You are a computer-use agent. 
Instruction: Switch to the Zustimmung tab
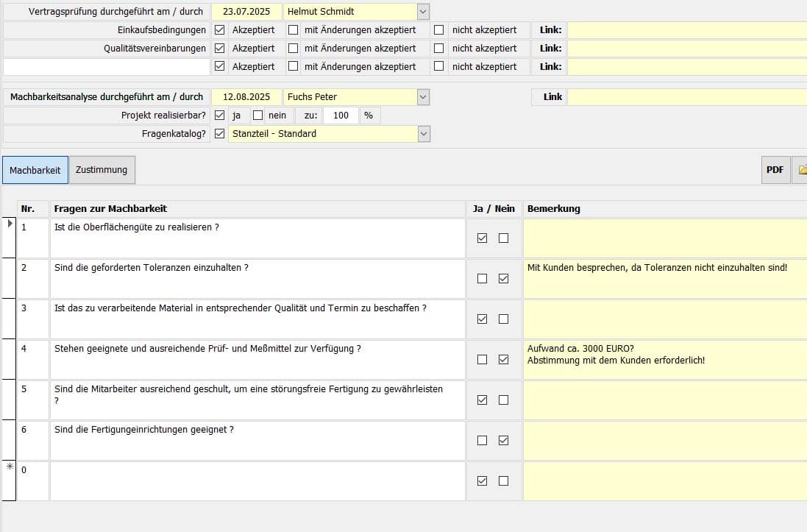pyautogui.click(x=102, y=170)
